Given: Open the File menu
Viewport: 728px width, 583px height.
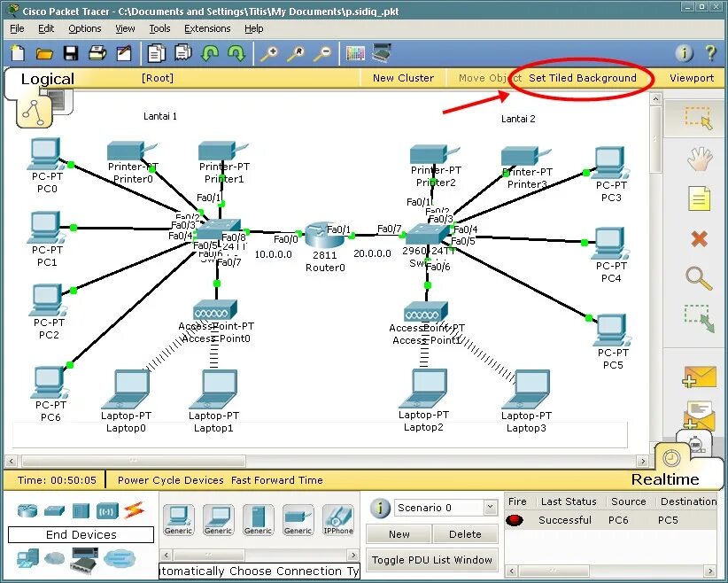Looking at the screenshot, I should [17, 28].
